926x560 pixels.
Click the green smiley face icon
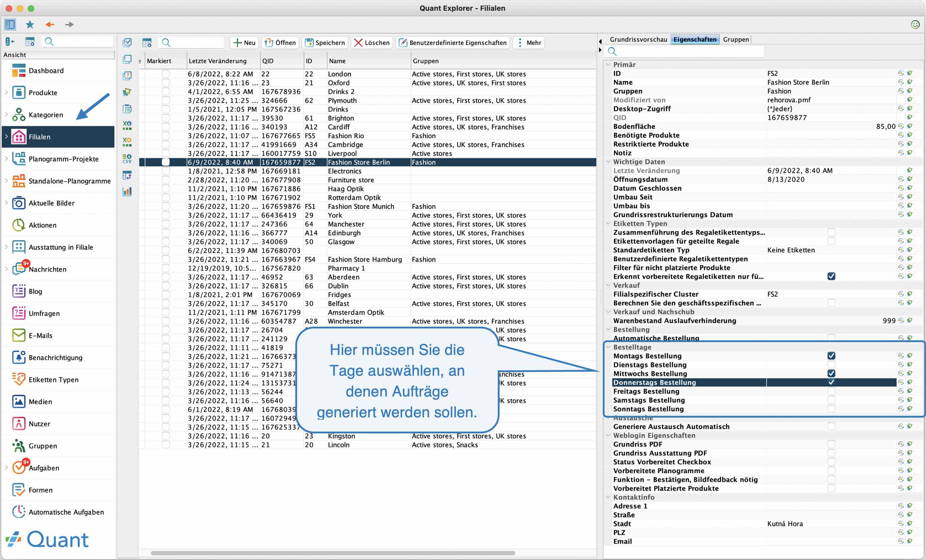tap(915, 24)
